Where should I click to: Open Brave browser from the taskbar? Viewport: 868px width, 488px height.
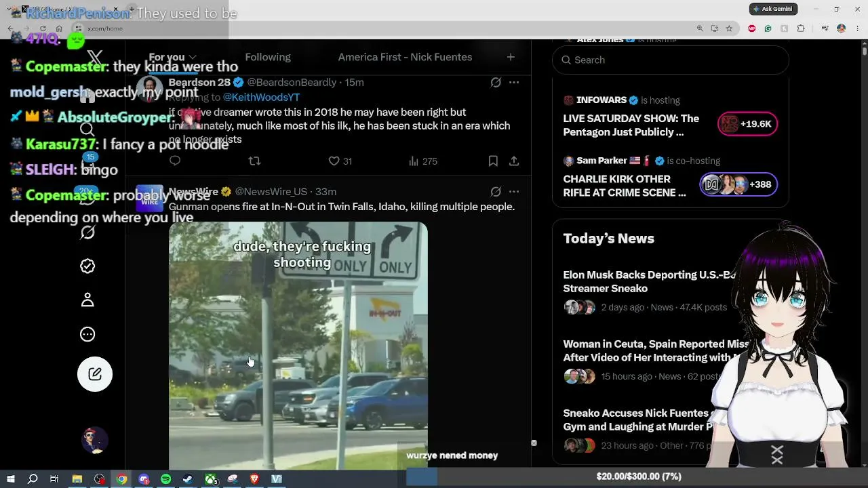click(254, 479)
